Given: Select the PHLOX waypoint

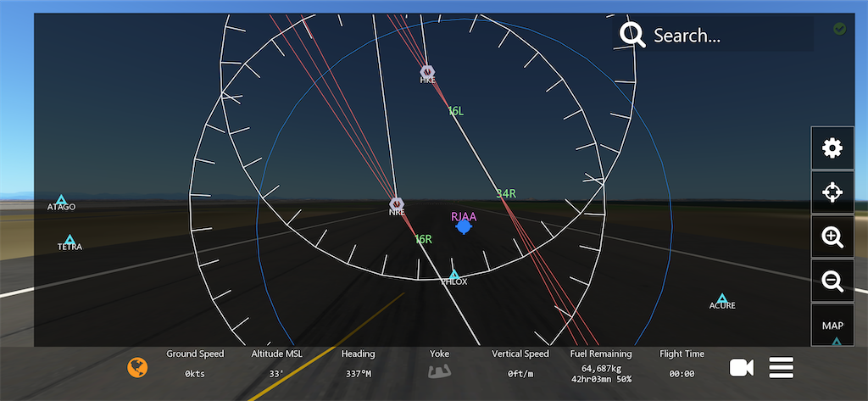Looking at the screenshot, I should coord(454,277).
